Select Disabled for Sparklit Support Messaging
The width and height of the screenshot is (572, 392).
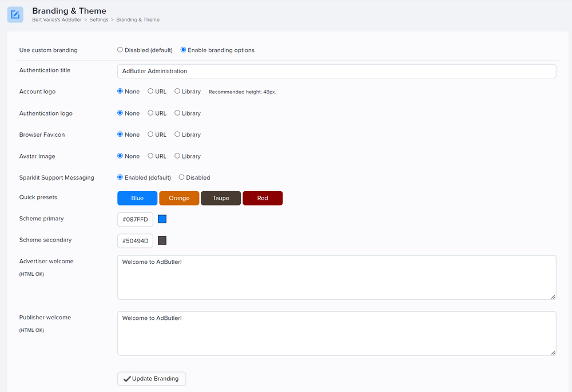[x=181, y=177]
